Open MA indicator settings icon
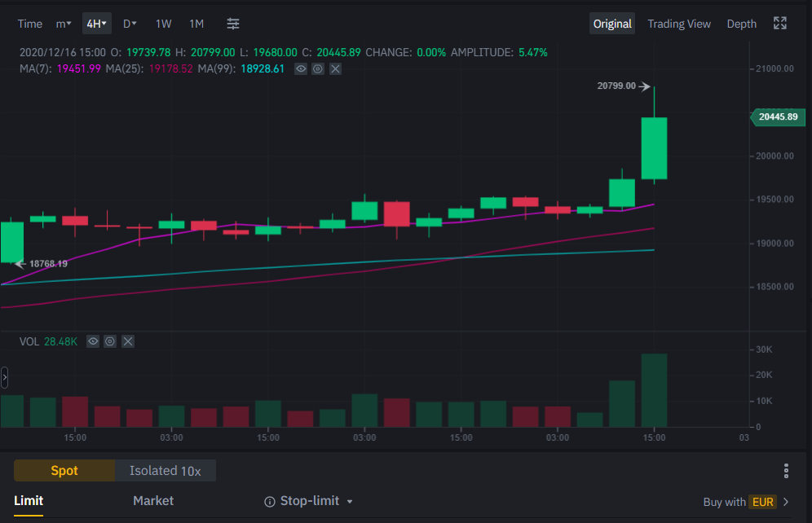This screenshot has height=523, width=812. [x=318, y=68]
